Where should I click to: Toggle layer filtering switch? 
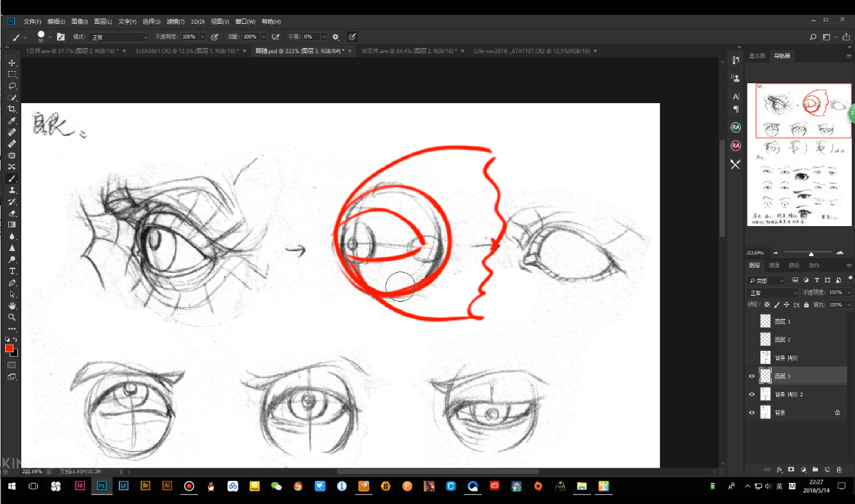(850, 279)
